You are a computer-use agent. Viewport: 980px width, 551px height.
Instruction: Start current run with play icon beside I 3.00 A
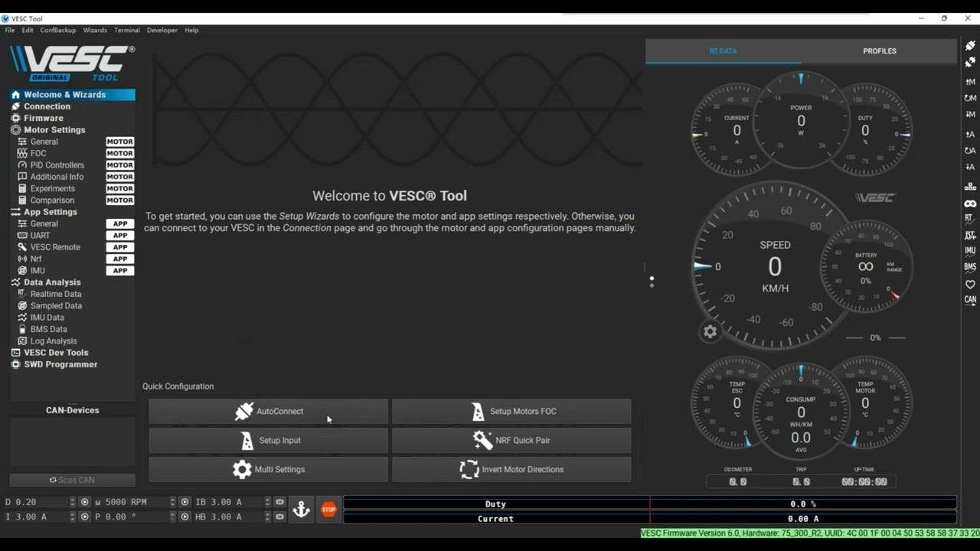coord(85,517)
